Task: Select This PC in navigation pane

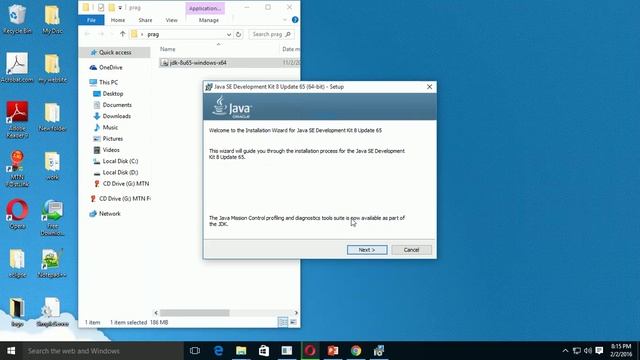Action: [x=108, y=82]
